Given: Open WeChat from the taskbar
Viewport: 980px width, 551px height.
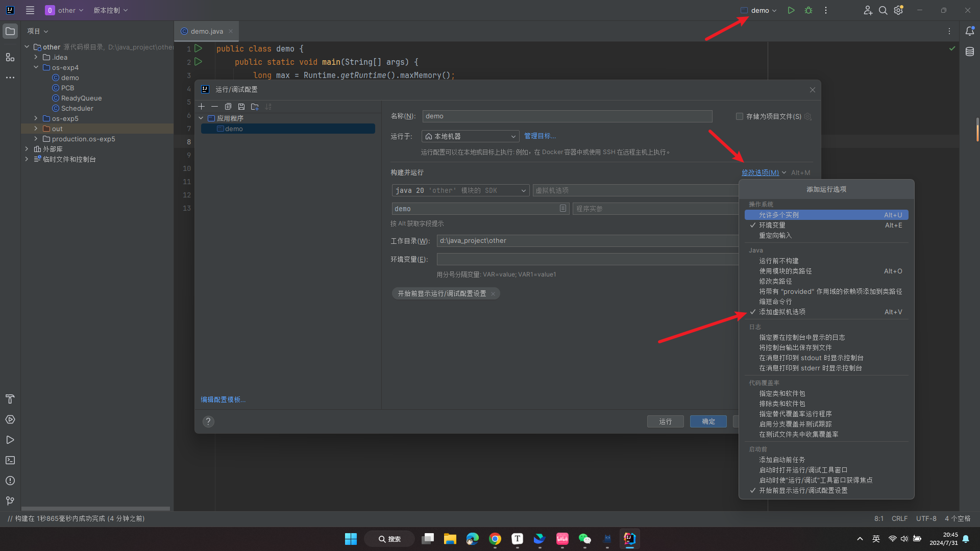Looking at the screenshot, I should click(x=585, y=539).
